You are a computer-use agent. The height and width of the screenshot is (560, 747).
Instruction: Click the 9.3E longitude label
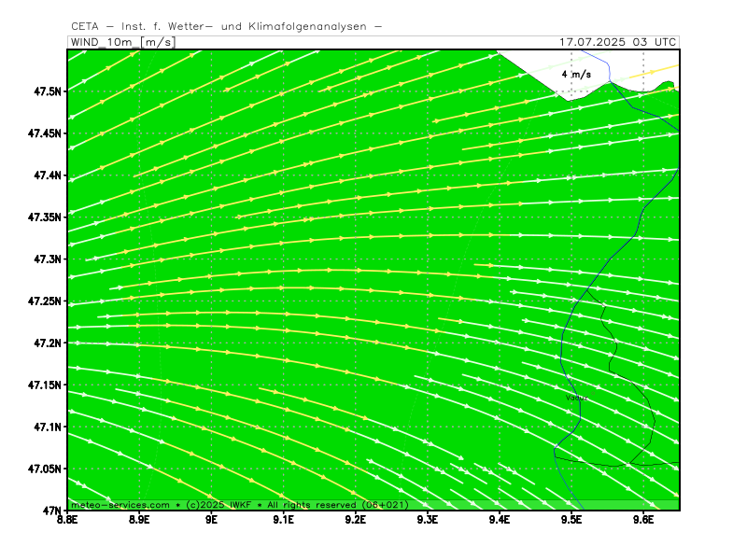coord(428,519)
